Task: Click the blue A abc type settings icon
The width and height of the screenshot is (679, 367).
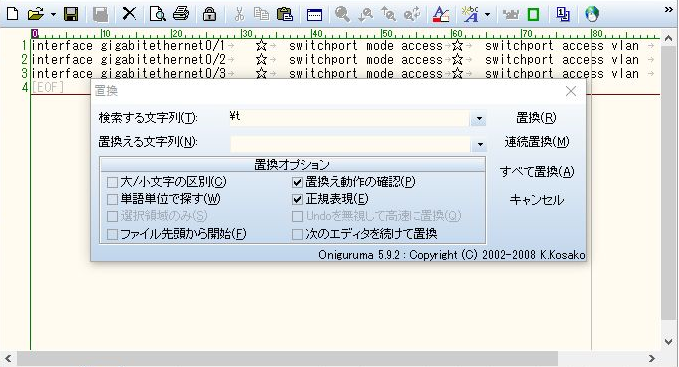Action: (x=471, y=14)
